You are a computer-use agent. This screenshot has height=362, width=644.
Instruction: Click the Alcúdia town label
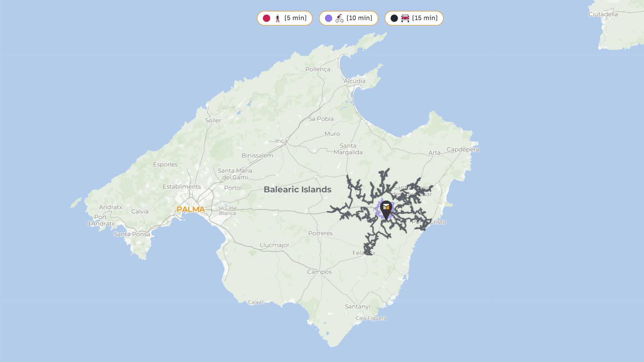coord(355,81)
